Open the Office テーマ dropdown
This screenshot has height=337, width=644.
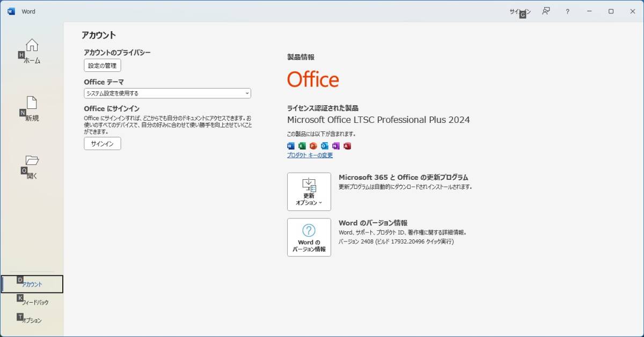pyautogui.click(x=167, y=93)
